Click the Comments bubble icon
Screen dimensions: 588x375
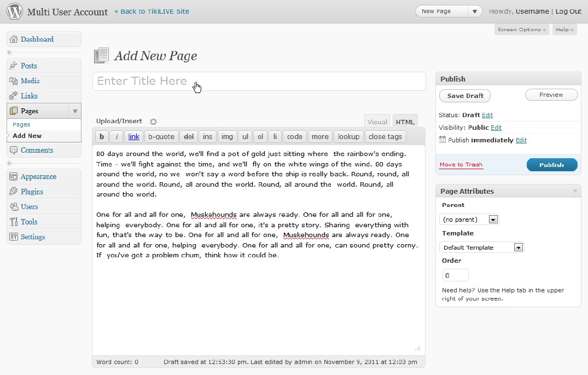[14, 150]
